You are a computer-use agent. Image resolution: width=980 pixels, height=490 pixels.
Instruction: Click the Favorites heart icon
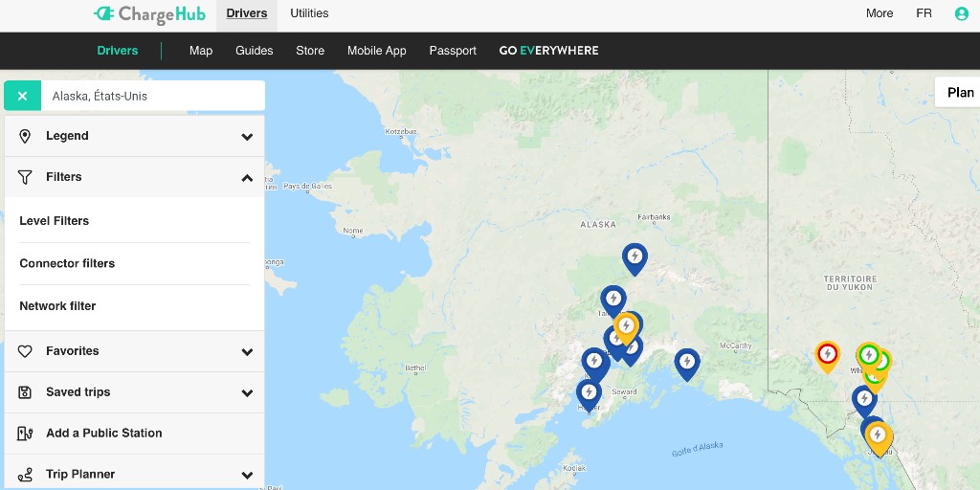pos(25,351)
